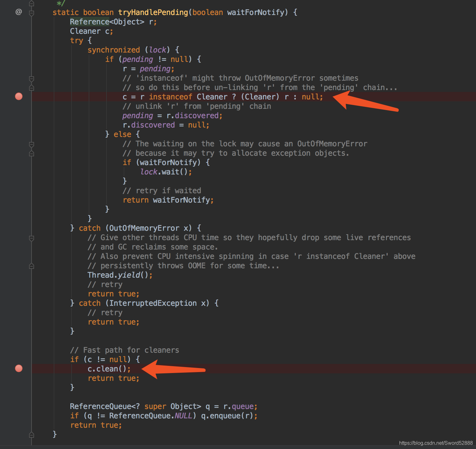Remove breakpoint on the instanceof Cleaner line

coord(19,96)
